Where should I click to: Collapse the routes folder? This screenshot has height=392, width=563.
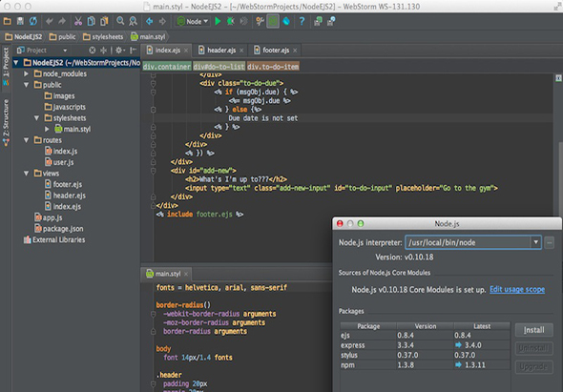26,140
